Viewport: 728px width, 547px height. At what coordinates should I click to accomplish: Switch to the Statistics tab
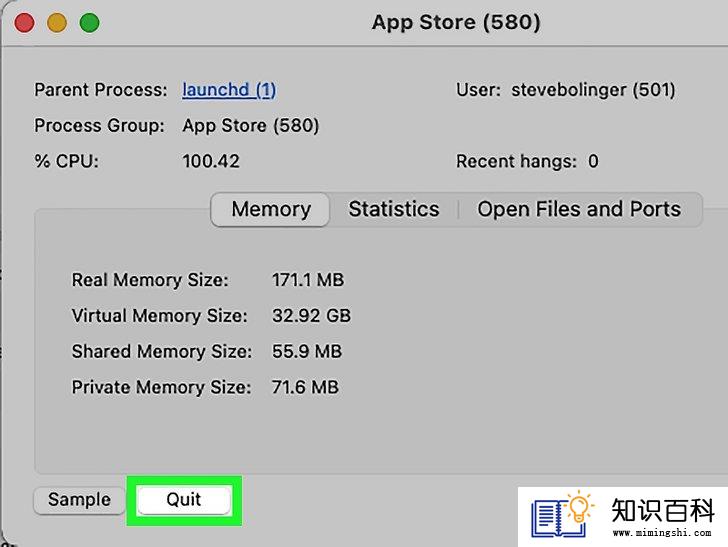tap(394, 209)
